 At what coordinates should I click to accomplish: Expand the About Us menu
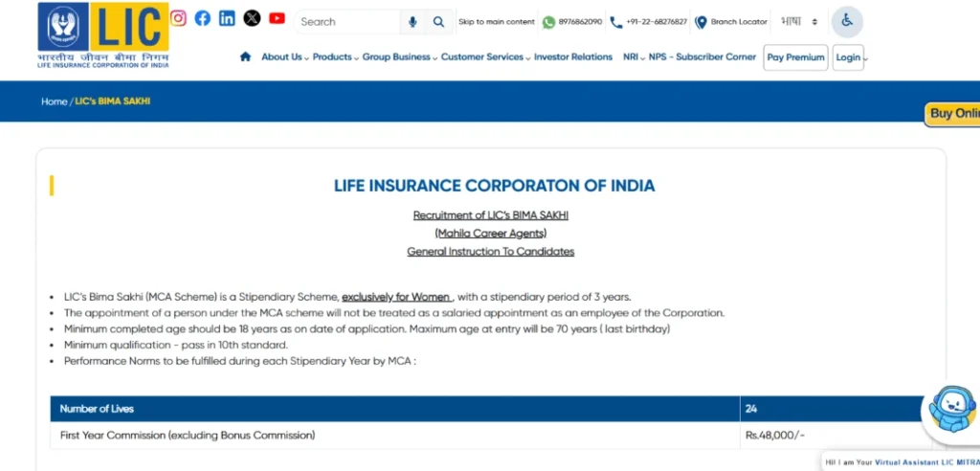coord(284,57)
